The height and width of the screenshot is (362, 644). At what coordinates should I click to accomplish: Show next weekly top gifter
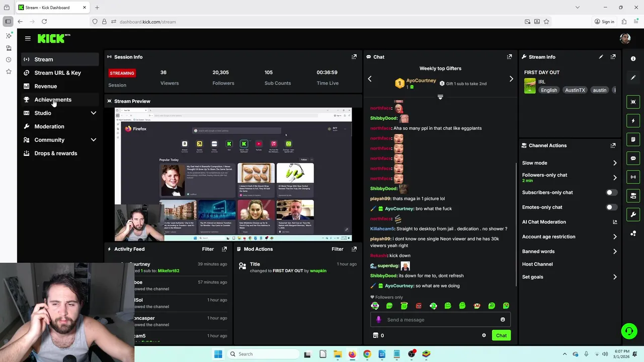pyautogui.click(x=511, y=79)
